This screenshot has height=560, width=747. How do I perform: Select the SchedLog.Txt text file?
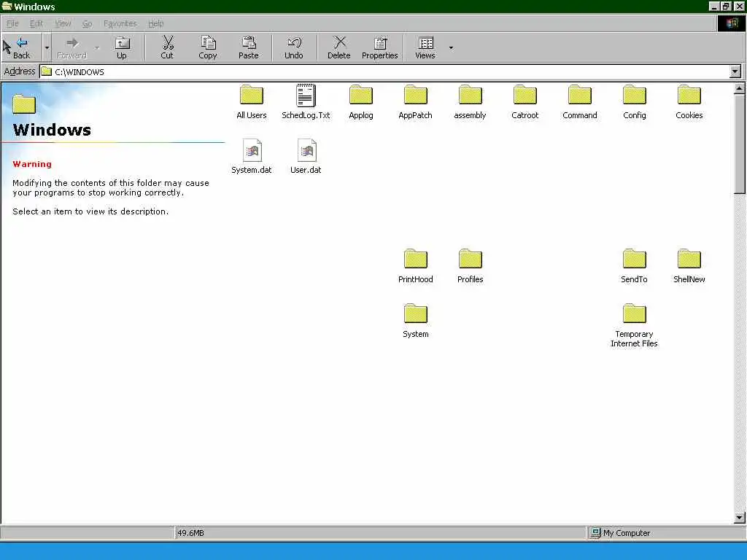tap(306, 102)
